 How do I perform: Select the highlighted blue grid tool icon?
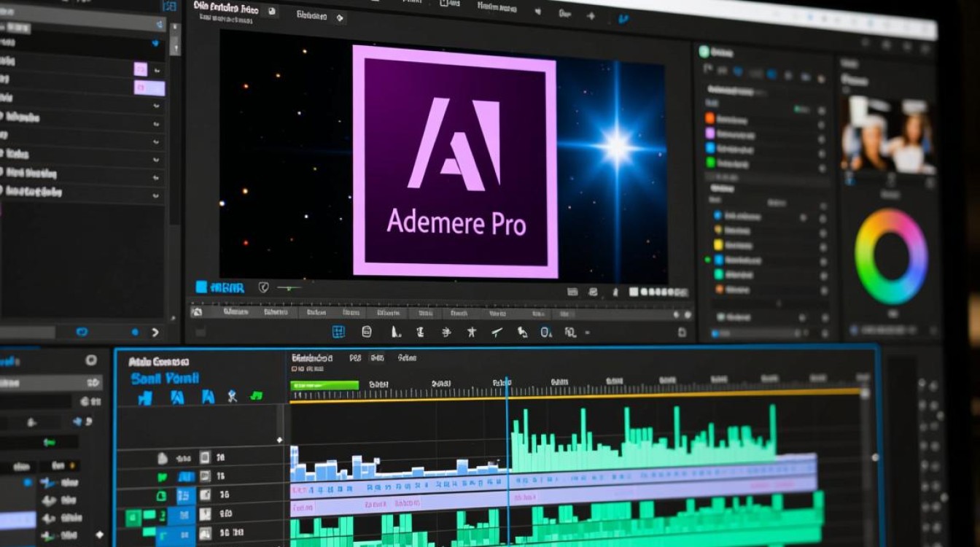(x=338, y=333)
